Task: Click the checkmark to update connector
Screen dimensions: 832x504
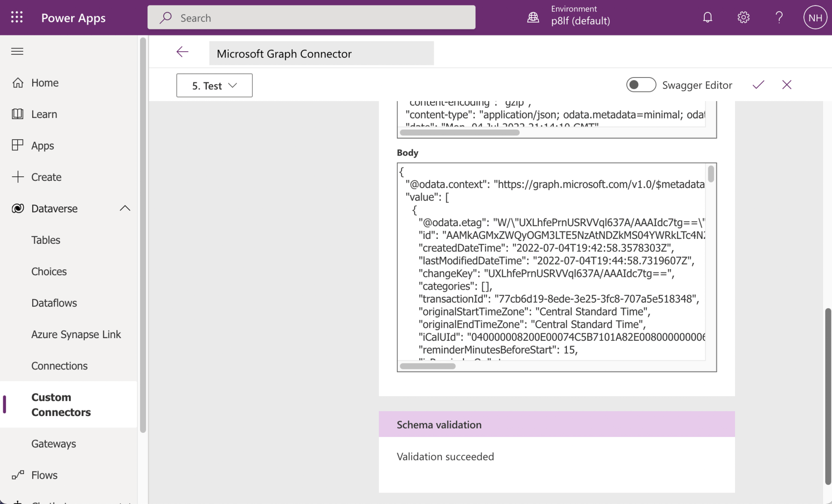Action: coord(758,85)
